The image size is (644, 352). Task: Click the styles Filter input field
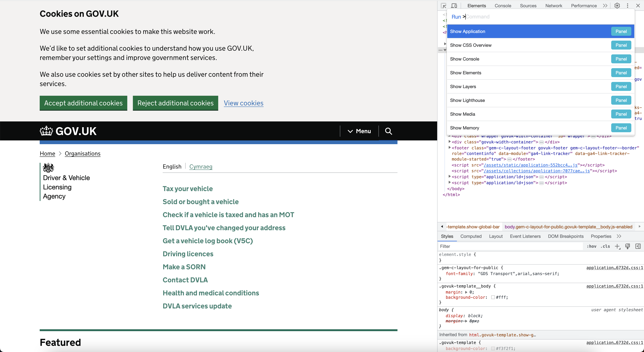click(511, 246)
